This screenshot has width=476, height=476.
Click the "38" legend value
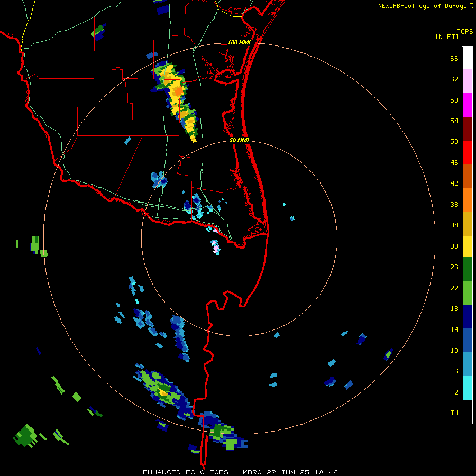[454, 205]
